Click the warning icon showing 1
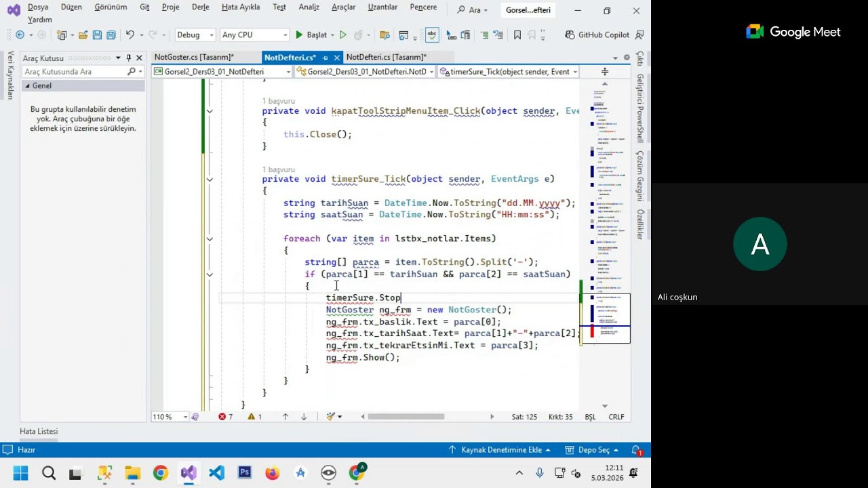Screen dimensions: 868x488 coord(251,417)
